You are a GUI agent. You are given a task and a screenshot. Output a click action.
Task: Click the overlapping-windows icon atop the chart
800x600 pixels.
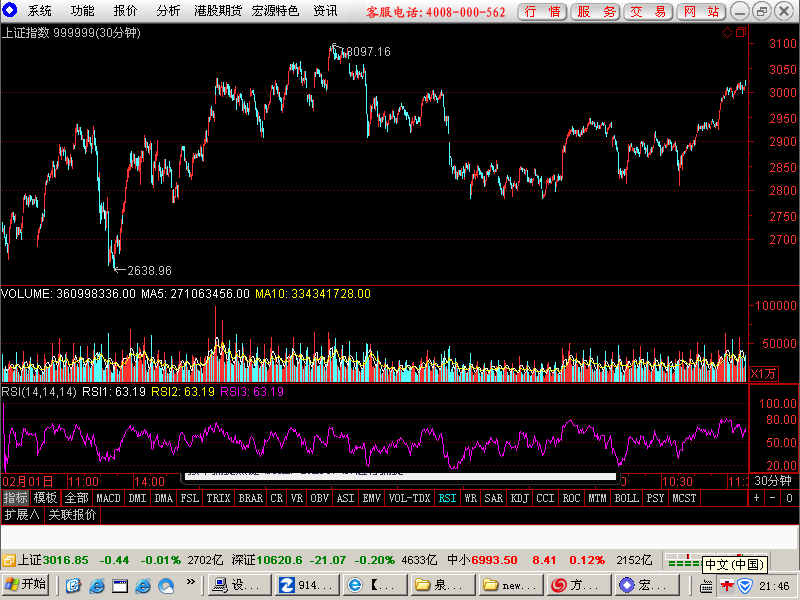pyautogui.click(x=741, y=33)
